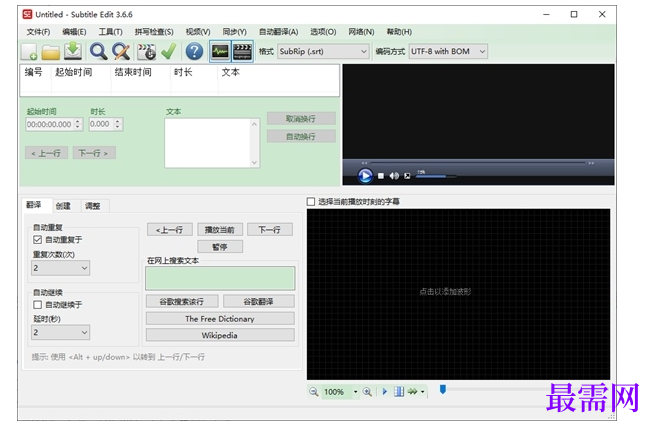Open the Replace tool icon
Viewport: 658px width, 429px height.
(x=121, y=52)
